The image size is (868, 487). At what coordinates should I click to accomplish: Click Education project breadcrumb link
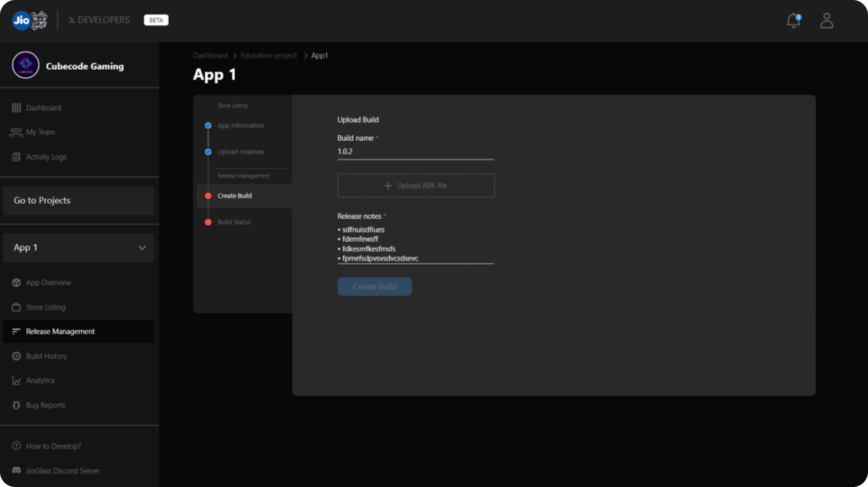(269, 56)
